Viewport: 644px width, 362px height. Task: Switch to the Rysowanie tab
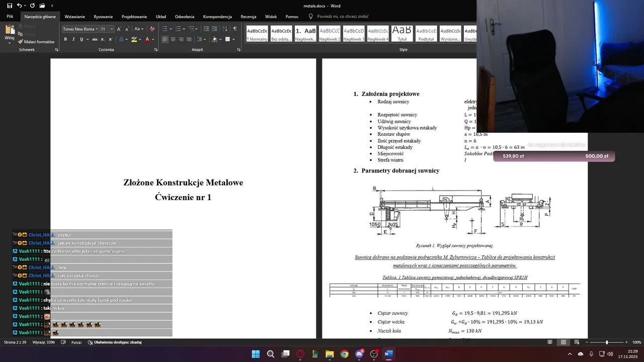[x=103, y=17]
